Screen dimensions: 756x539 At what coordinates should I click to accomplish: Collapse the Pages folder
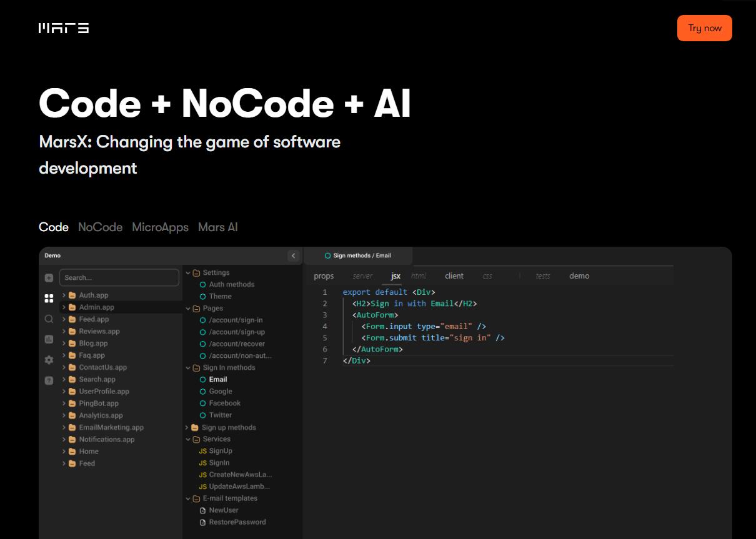pyautogui.click(x=188, y=309)
